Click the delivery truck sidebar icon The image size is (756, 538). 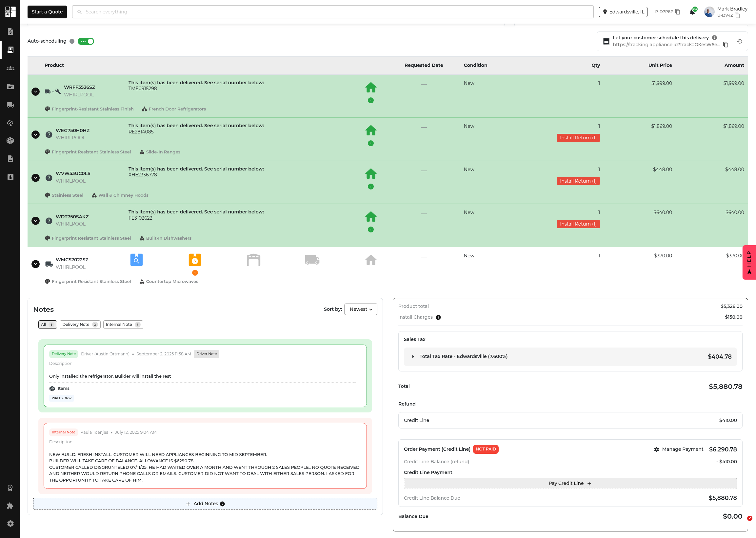point(10,105)
